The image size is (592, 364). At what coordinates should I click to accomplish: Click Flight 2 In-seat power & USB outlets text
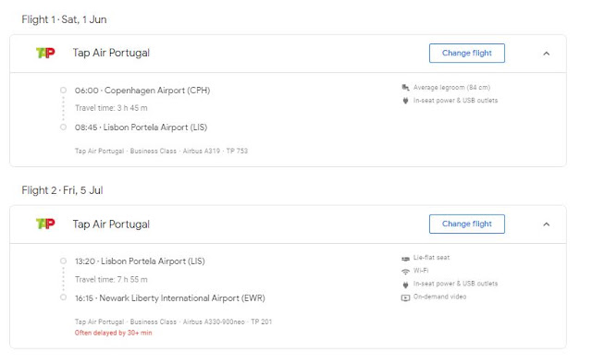[455, 284]
